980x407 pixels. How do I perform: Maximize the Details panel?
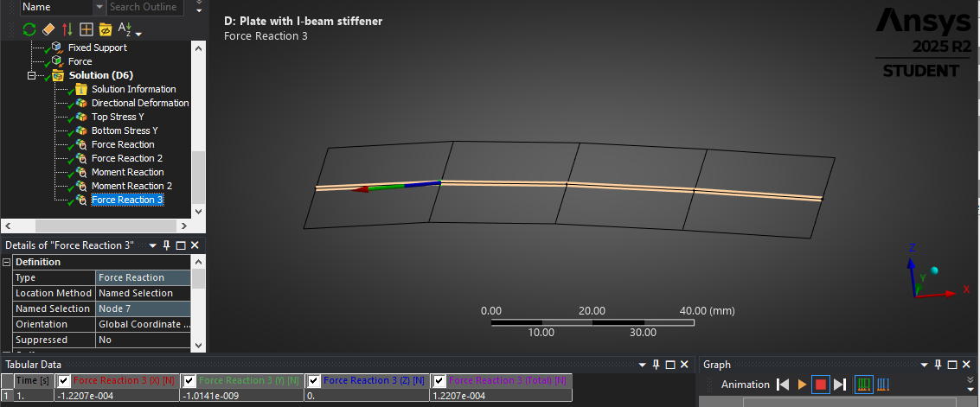point(181,245)
